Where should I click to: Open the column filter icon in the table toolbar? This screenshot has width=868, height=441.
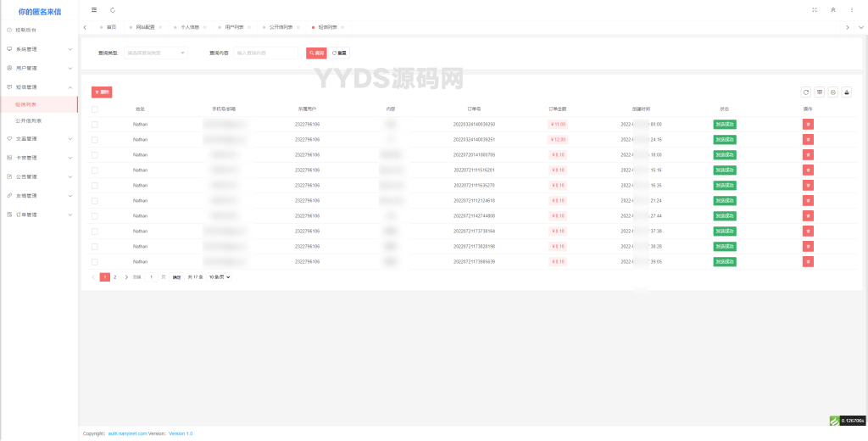(x=820, y=92)
